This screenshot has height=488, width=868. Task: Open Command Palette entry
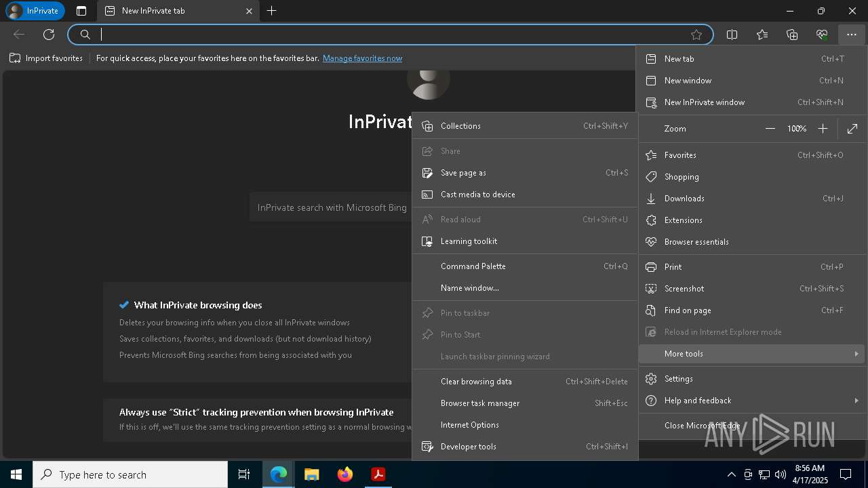525,266
